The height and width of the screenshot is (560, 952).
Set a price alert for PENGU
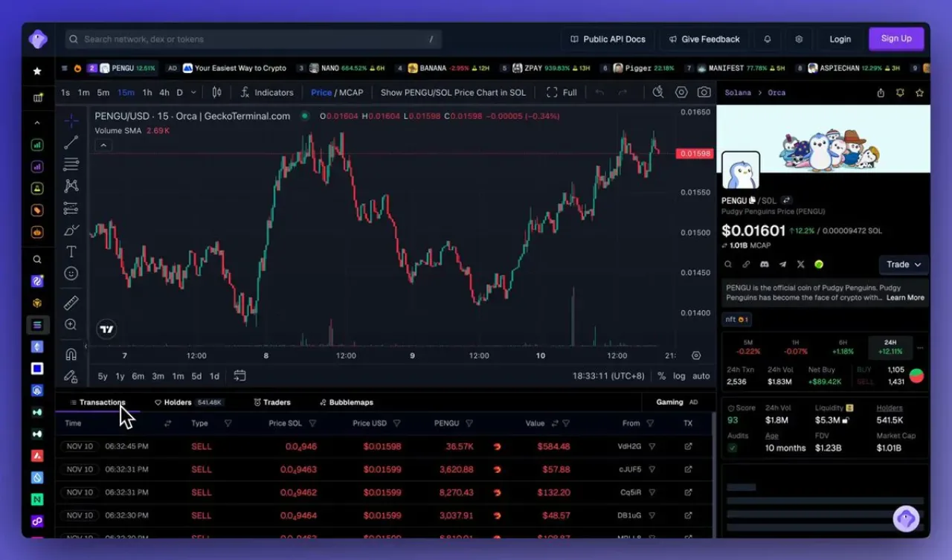[900, 93]
